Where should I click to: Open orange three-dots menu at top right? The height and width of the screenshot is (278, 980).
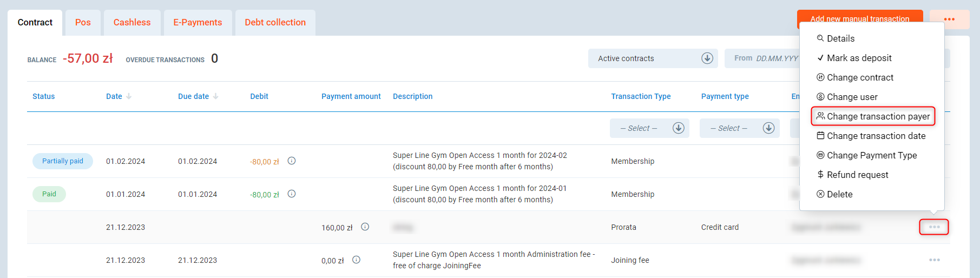pyautogui.click(x=949, y=19)
